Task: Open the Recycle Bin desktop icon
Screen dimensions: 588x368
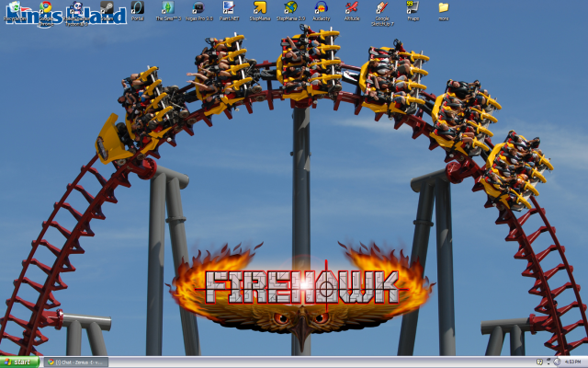Action: tap(15, 10)
